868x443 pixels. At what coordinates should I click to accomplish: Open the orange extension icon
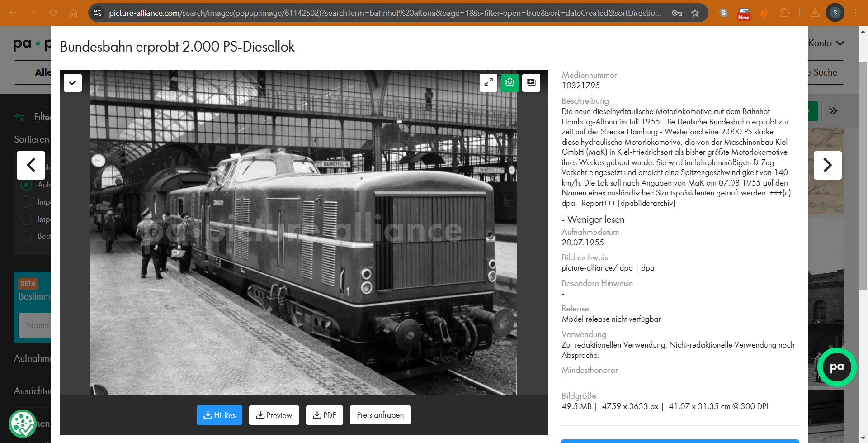pyautogui.click(x=764, y=13)
